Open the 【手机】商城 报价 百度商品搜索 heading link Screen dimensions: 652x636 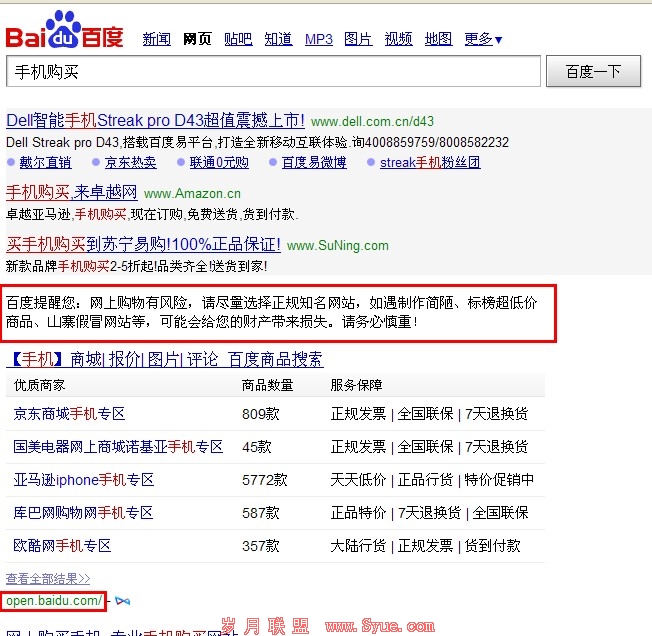(x=165, y=359)
